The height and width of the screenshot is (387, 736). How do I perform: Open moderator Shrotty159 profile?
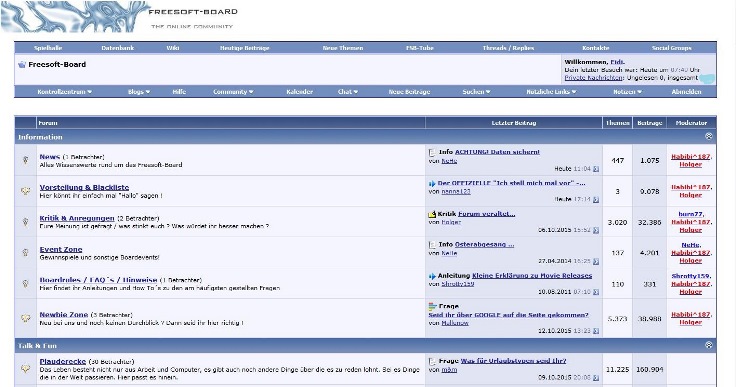pyautogui.click(x=690, y=276)
